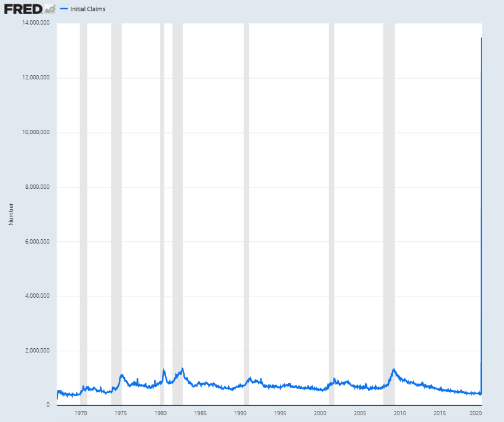Click the 1982 claims peak on the line

click(183, 368)
